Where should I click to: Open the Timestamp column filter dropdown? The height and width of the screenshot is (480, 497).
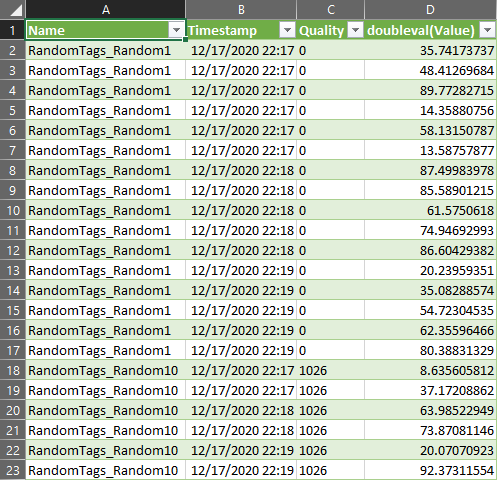click(287, 30)
